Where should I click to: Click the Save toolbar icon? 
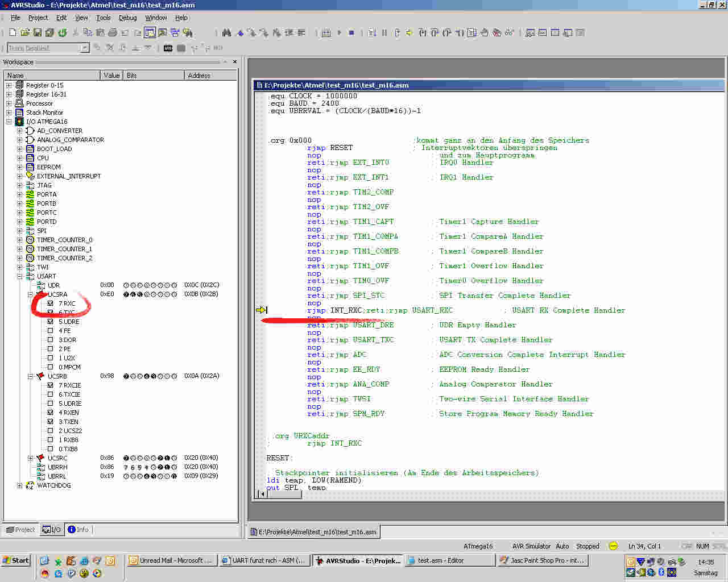click(x=38, y=33)
